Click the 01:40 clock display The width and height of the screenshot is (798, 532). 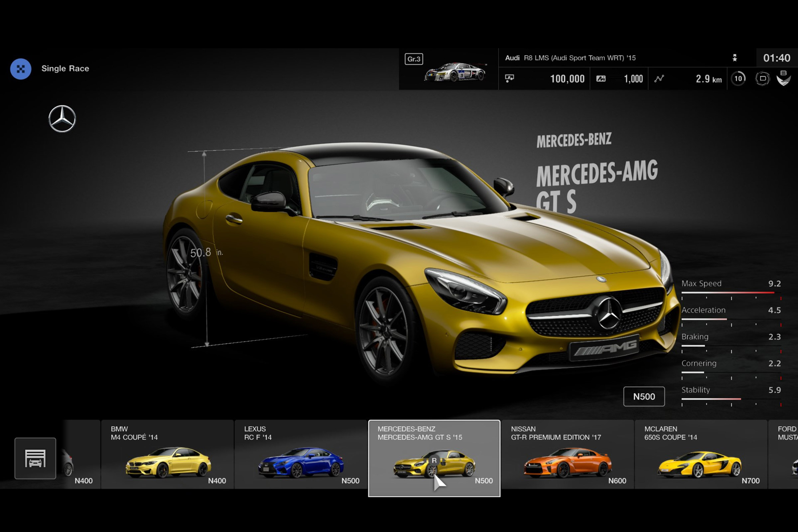click(x=777, y=58)
